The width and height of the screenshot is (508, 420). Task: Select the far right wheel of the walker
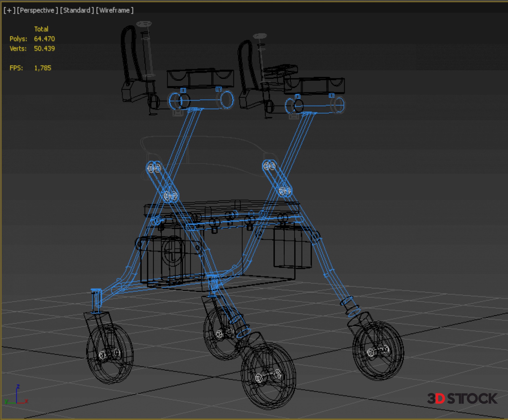coord(378,350)
